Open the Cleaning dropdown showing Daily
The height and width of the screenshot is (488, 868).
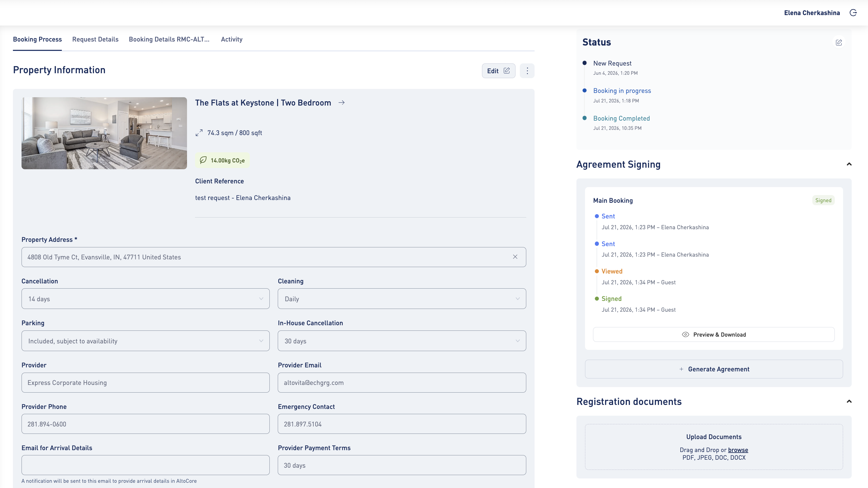[402, 298]
